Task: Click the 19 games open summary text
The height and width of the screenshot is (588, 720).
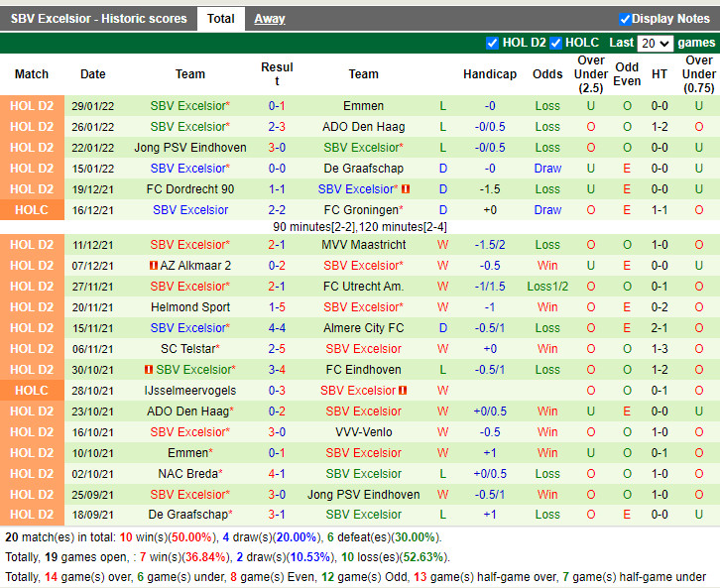Action: click(x=85, y=557)
